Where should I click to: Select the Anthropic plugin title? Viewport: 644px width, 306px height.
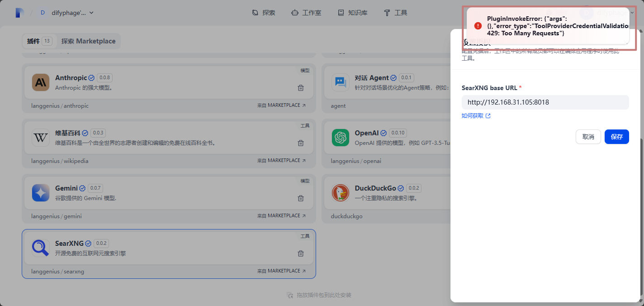[x=71, y=78]
